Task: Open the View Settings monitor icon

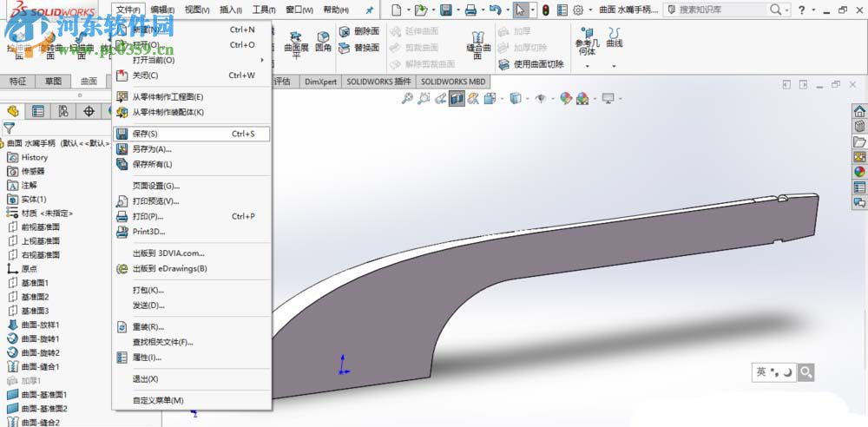Action: [608, 99]
